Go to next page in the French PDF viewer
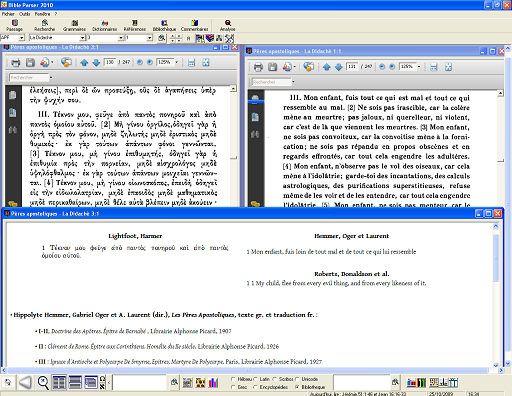The width and height of the screenshot is (512, 396). click(x=339, y=67)
